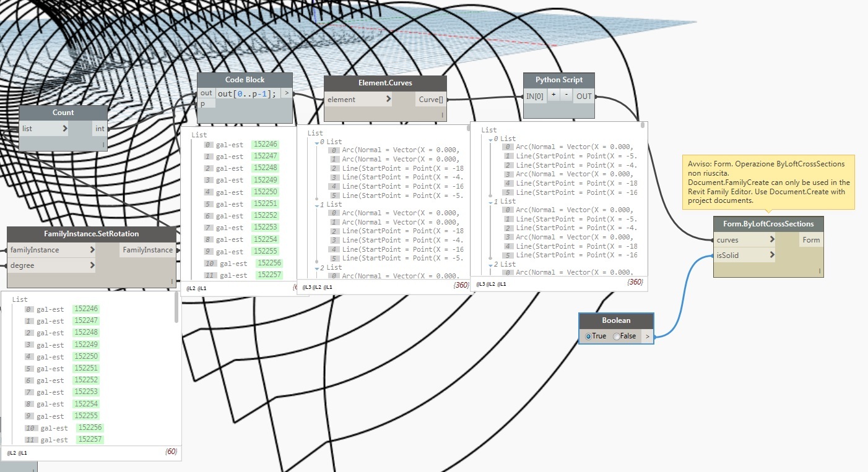Click the minus button on Python Script node
This screenshot has width=868, height=472.
[x=566, y=95]
